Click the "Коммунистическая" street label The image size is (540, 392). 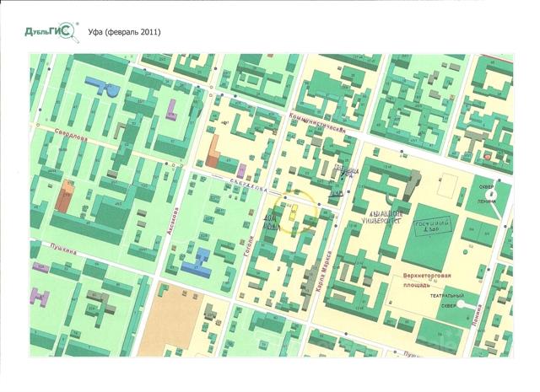click(317, 122)
